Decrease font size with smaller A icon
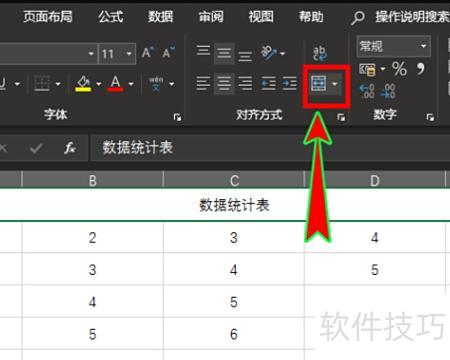This screenshot has height=360, width=450. coord(168,52)
